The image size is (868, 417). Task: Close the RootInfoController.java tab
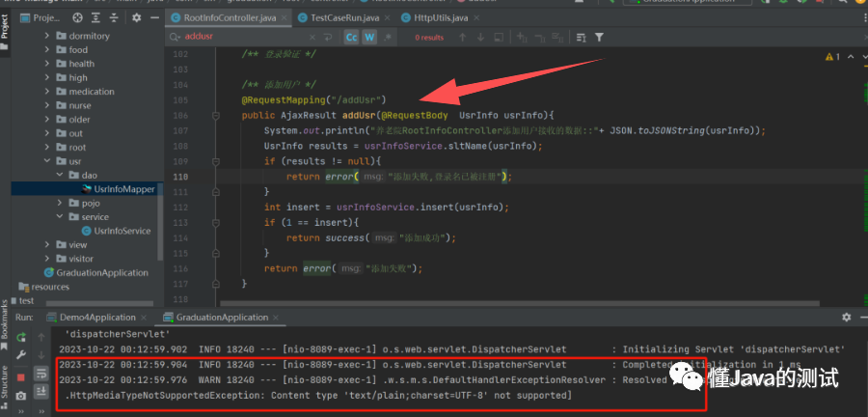(285, 17)
